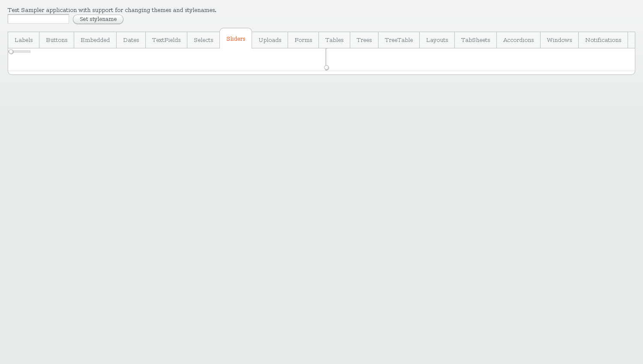Switch to the Notifications tab
Viewport: 643px width, 364px height.
(x=603, y=40)
